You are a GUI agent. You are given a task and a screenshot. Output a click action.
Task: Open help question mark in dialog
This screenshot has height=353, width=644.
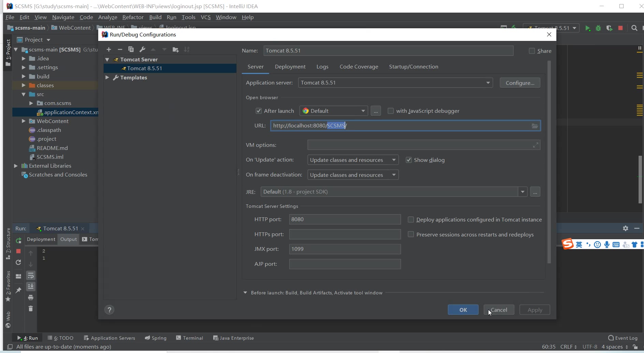click(x=109, y=310)
